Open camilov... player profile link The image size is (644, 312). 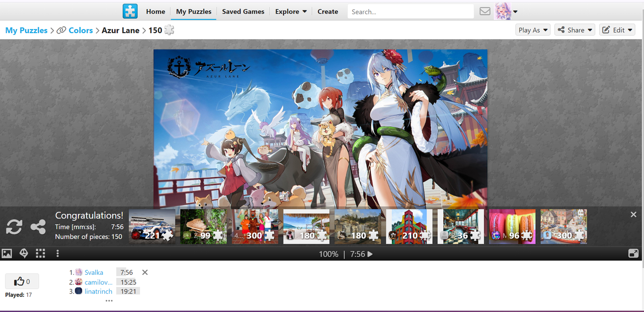(x=99, y=282)
